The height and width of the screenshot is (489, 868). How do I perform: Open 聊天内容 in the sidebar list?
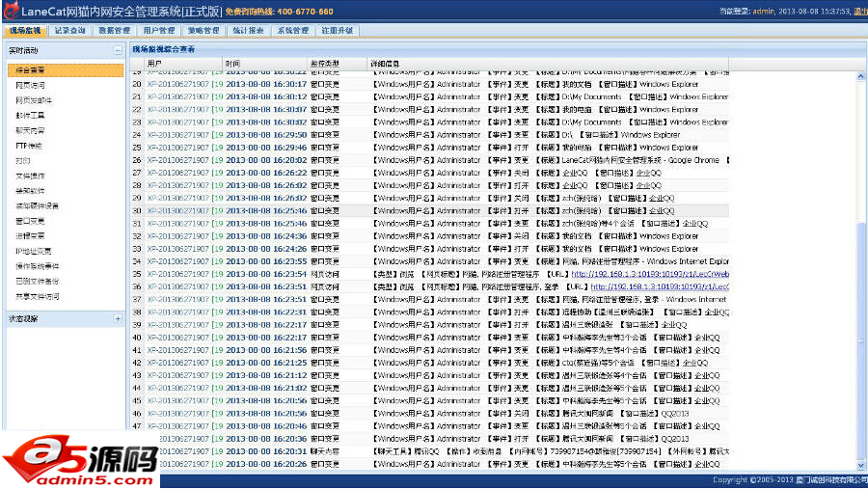pos(30,130)
